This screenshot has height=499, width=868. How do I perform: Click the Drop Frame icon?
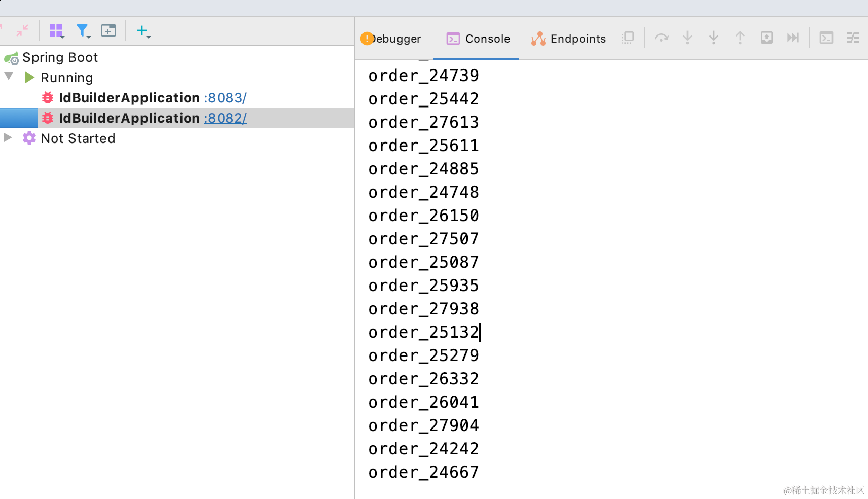[x=767, y=38]
